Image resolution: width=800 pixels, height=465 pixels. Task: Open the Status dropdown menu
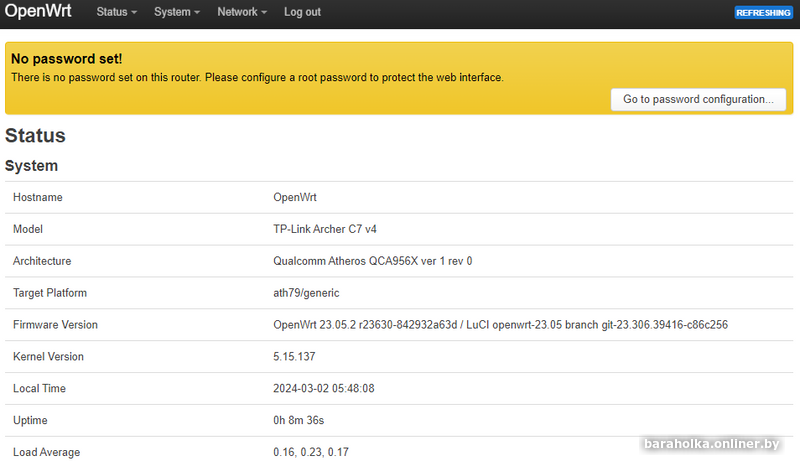point(116,12)
